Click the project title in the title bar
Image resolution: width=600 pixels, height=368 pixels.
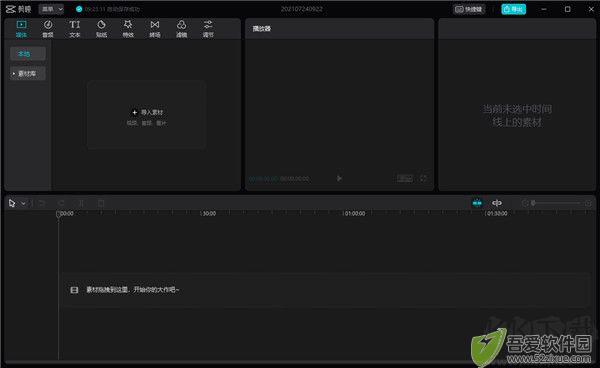pos(302,9)
